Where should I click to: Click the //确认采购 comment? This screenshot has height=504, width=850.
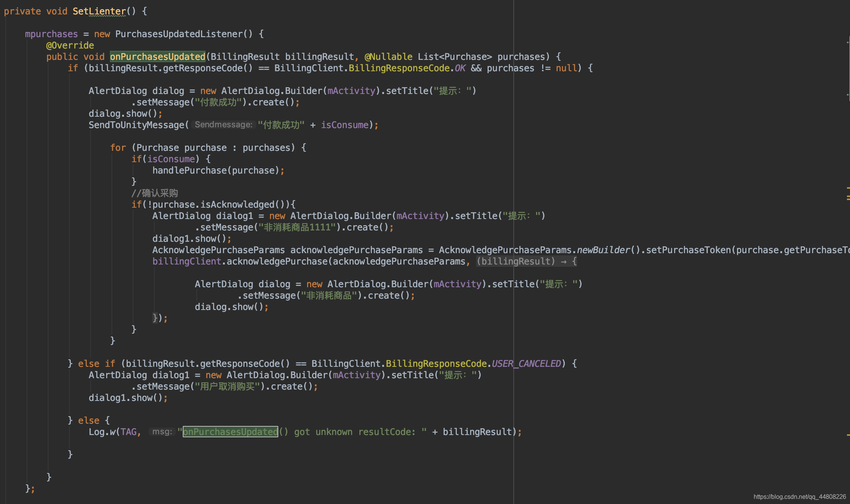click(155, 193)
